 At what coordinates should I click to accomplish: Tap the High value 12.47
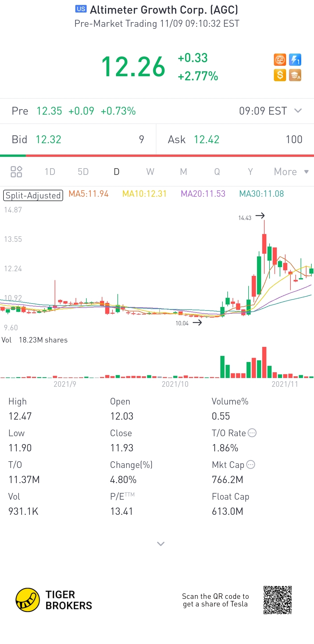[x=20, y=416]
